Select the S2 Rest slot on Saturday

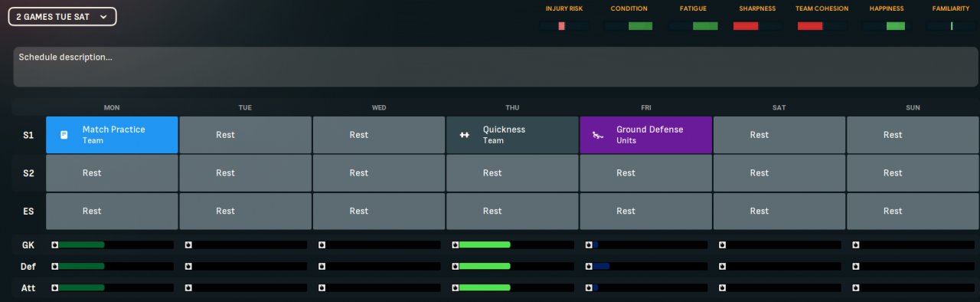click(x=779, y=172)
